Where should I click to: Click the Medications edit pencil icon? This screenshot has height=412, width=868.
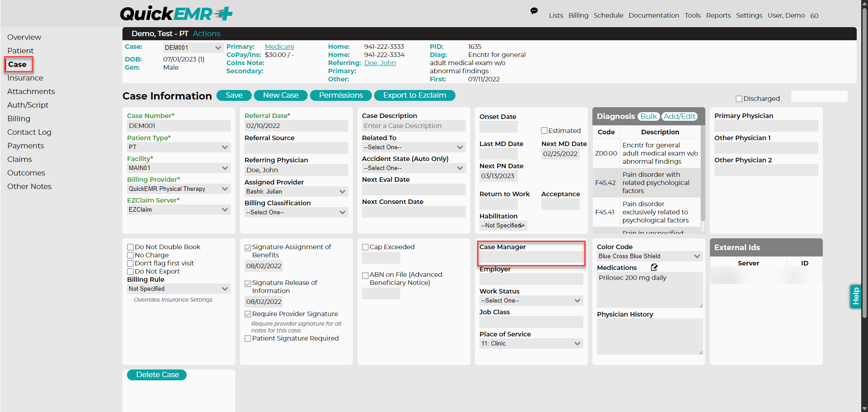click(x=654, y=267)
